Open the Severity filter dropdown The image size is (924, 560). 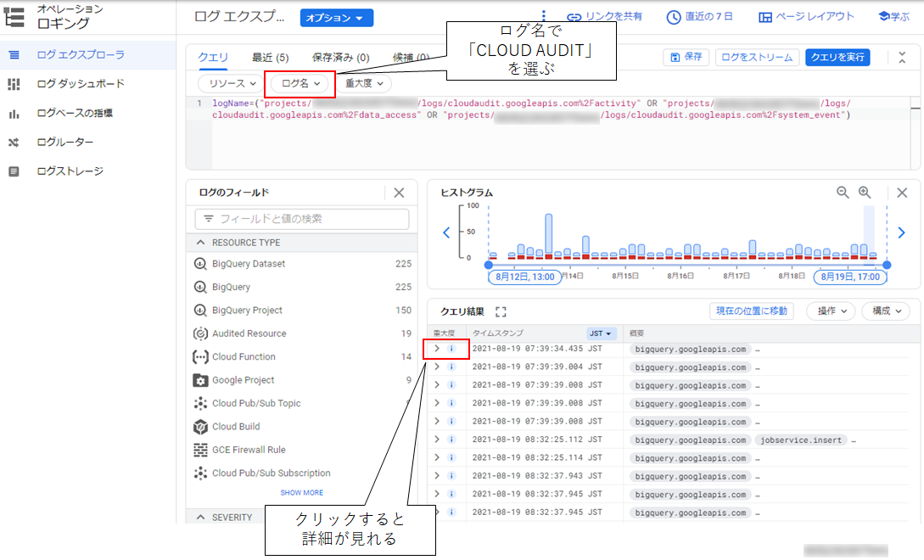364,84
